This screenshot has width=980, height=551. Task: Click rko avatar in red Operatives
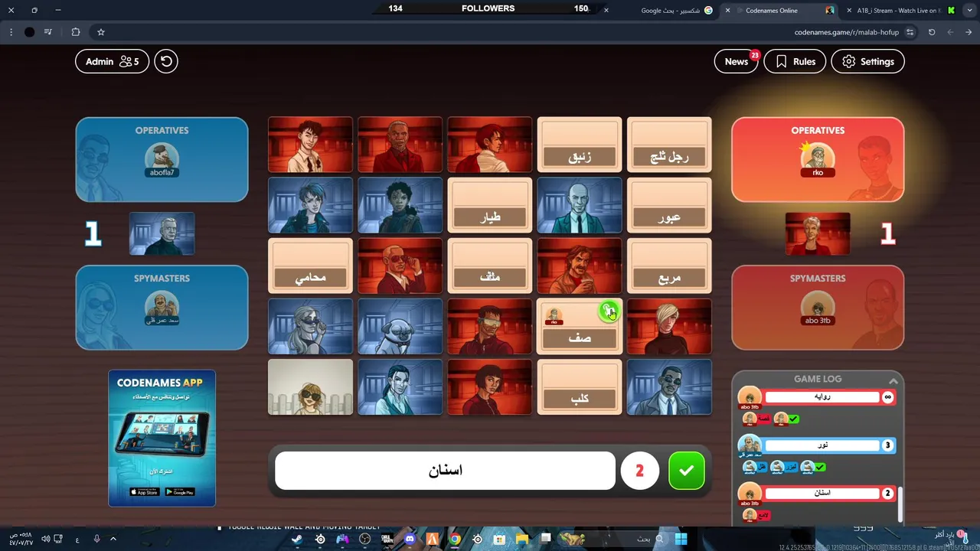[x=818, y=159]
